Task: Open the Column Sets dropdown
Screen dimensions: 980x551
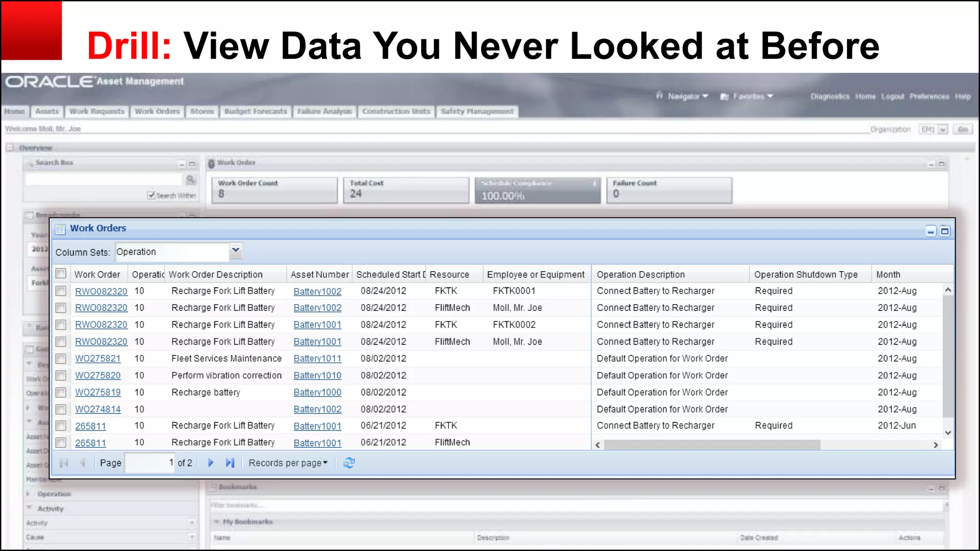Action: point(235,250)
